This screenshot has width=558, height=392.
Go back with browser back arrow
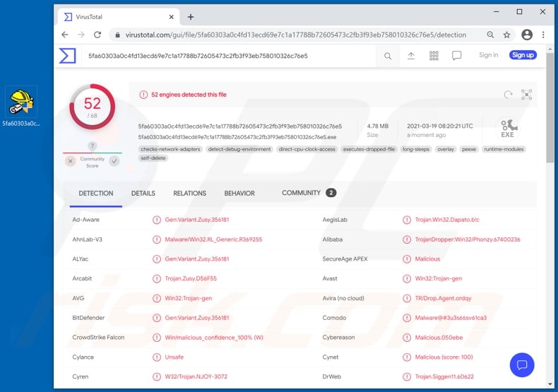(65, 35)
